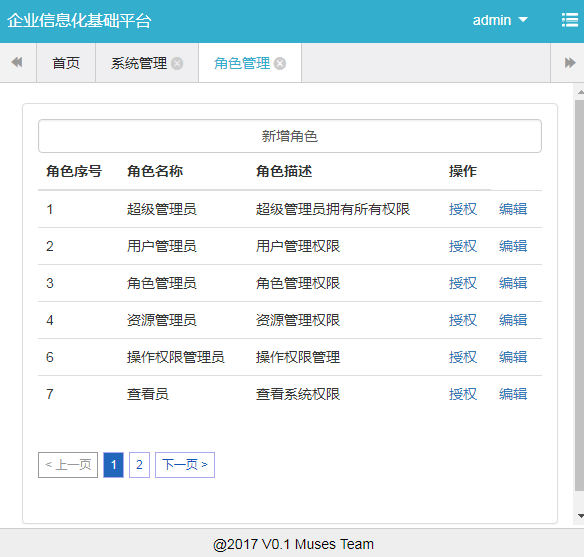Click the @2017 V0.1 Muses Team footer
Viewport: 584px width, 557px height.
point(293,544)
